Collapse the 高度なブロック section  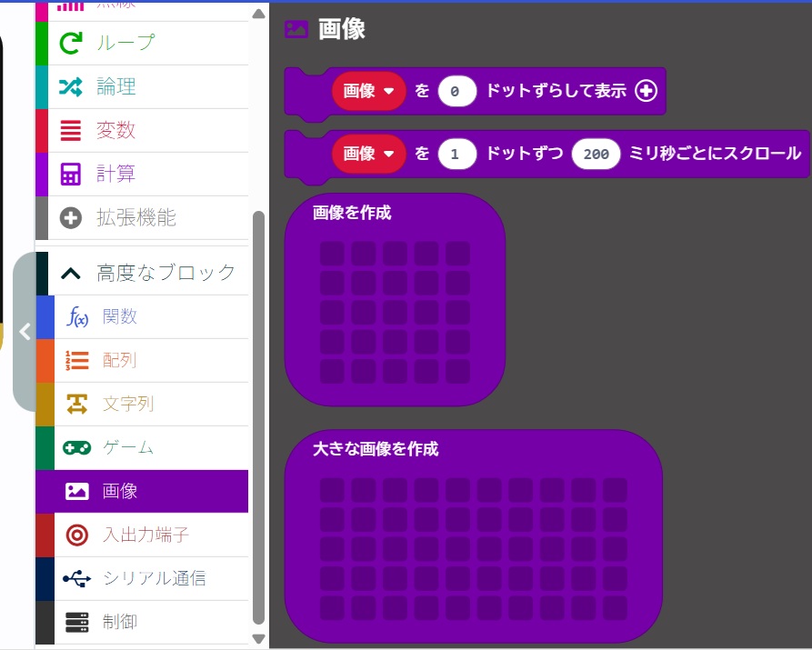coord(71,272)
